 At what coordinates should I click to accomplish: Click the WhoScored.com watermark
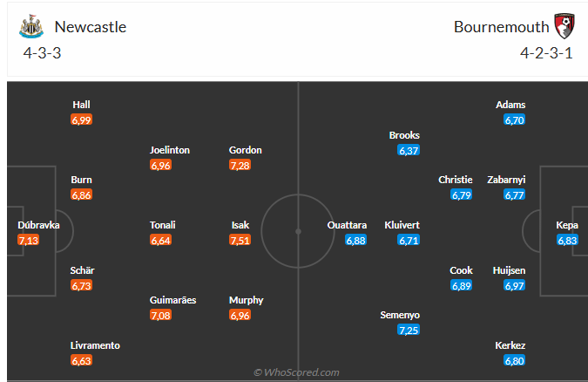click(x=296, y=372)
